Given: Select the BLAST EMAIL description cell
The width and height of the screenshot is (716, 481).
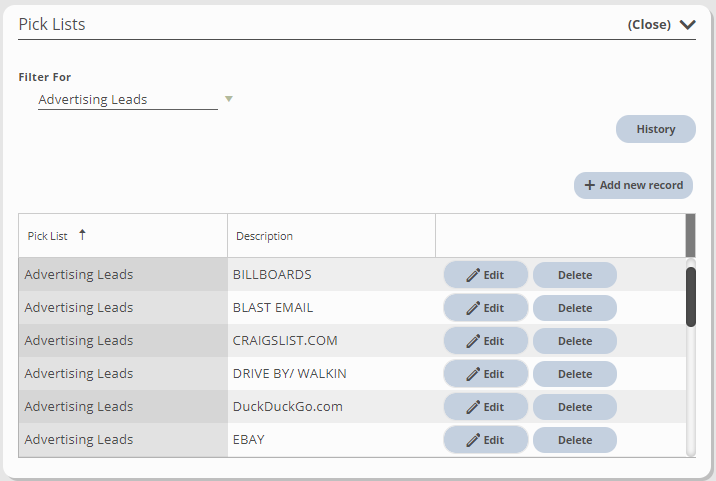Looking at the screenshot, I should pos(332,307).
